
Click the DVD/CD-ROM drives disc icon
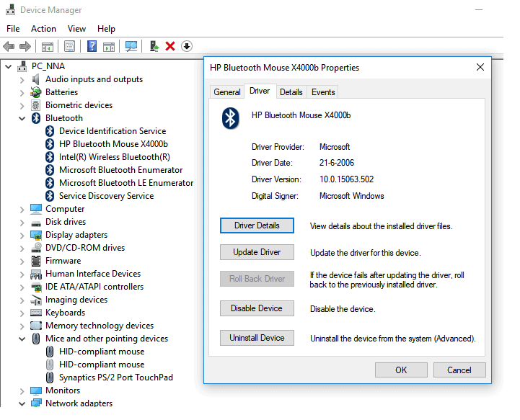tap(36, 248)
